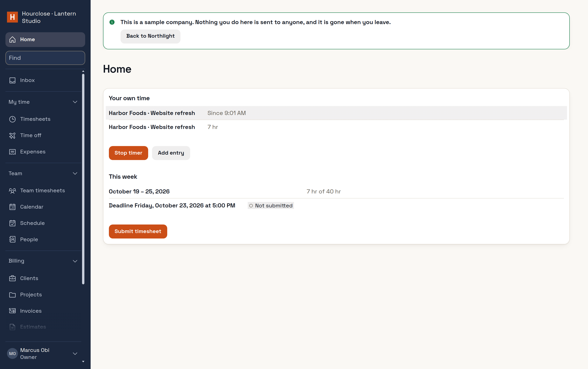This screenshot has height=369, width=588.
Task: Click the Estimates document icon
Action: [12, 327]
